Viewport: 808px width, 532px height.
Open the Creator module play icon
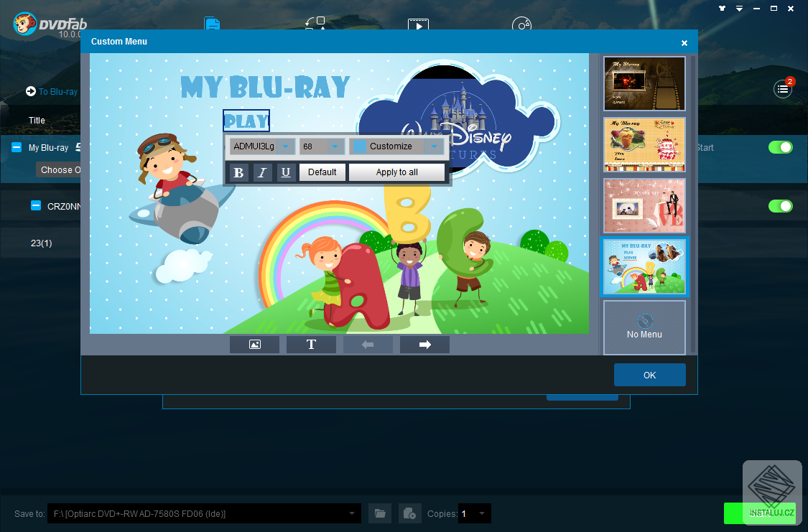[418, 24]
